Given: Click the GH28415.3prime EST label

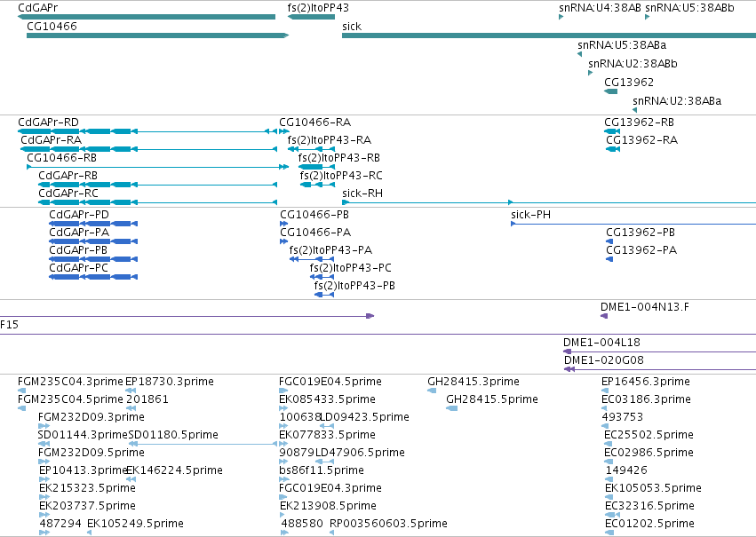Looking at the screenshot, I should click(x=473, y=382).
